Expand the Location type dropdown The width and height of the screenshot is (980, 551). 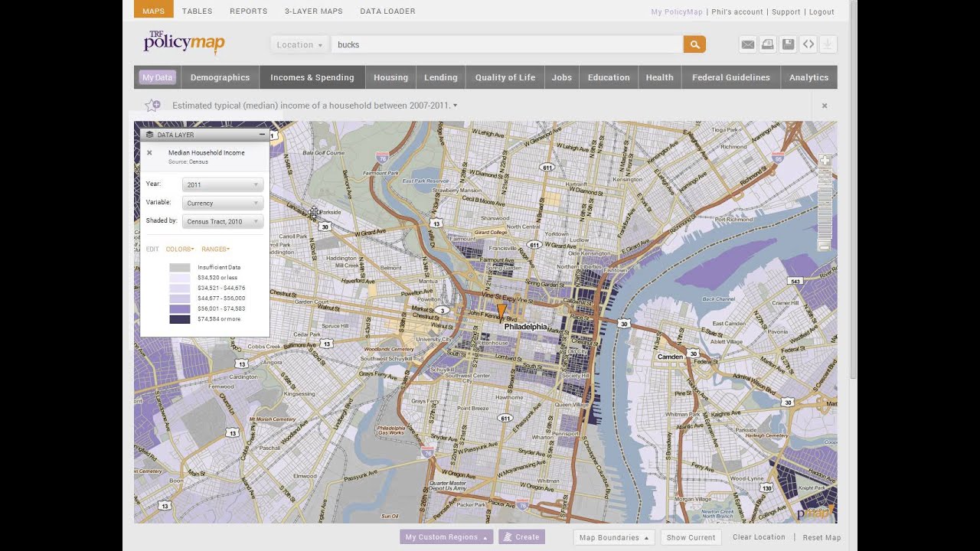(x=299, y=44)
